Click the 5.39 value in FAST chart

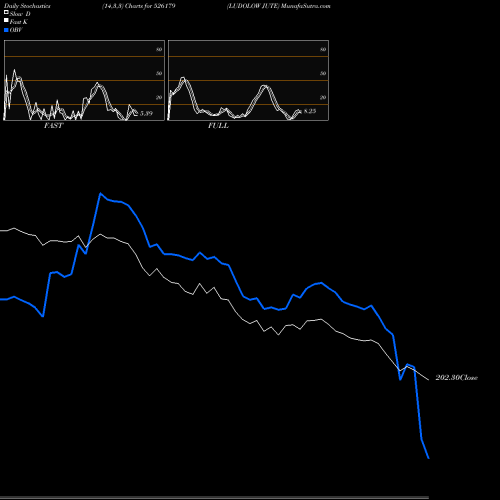click(x=146, y=113)
